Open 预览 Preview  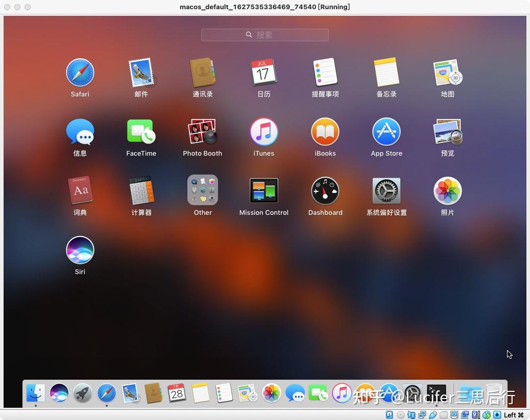click(448, 131)
